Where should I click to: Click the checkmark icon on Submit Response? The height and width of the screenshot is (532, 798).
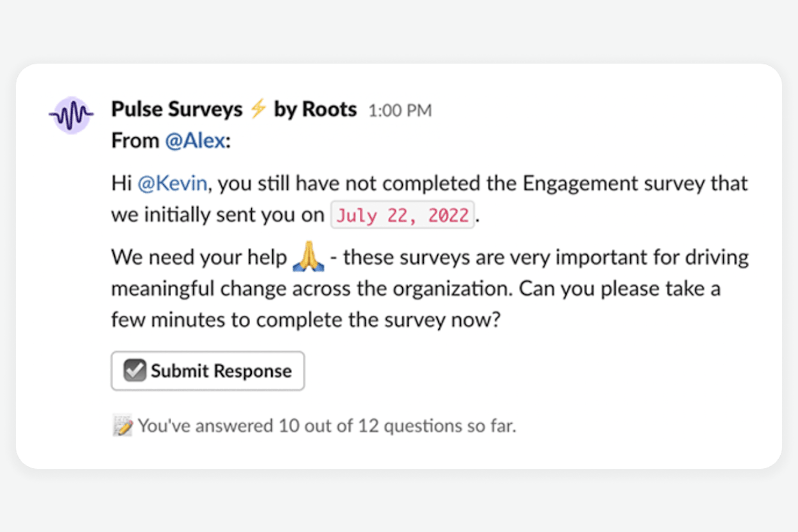pos(134,371)
